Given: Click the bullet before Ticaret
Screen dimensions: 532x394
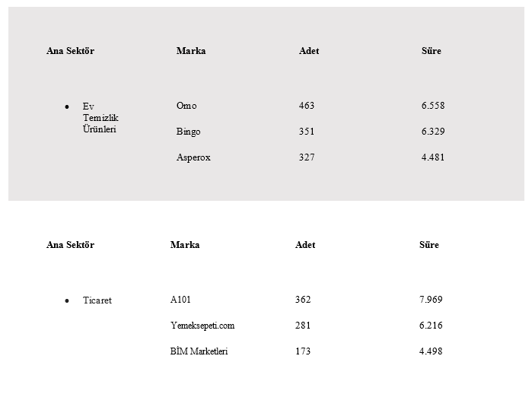Looking at the screenshot, I should (x=67, y=300).
